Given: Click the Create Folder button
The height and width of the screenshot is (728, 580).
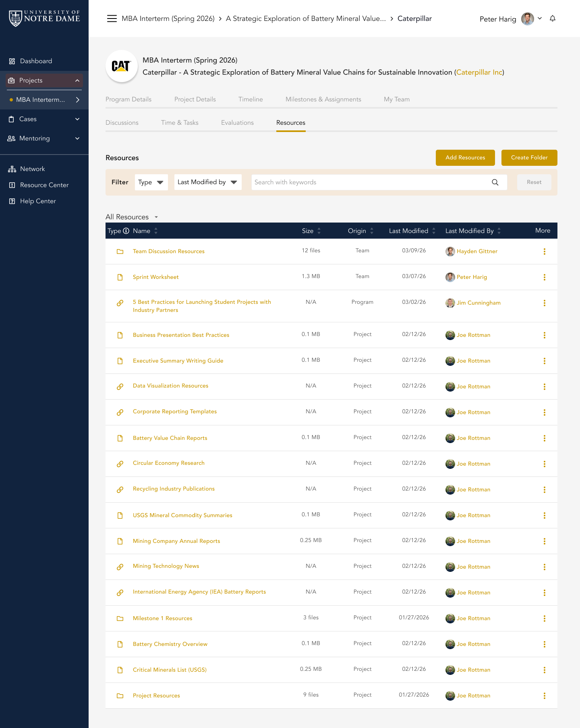Looking at the screenshot, I should (529, 158).
